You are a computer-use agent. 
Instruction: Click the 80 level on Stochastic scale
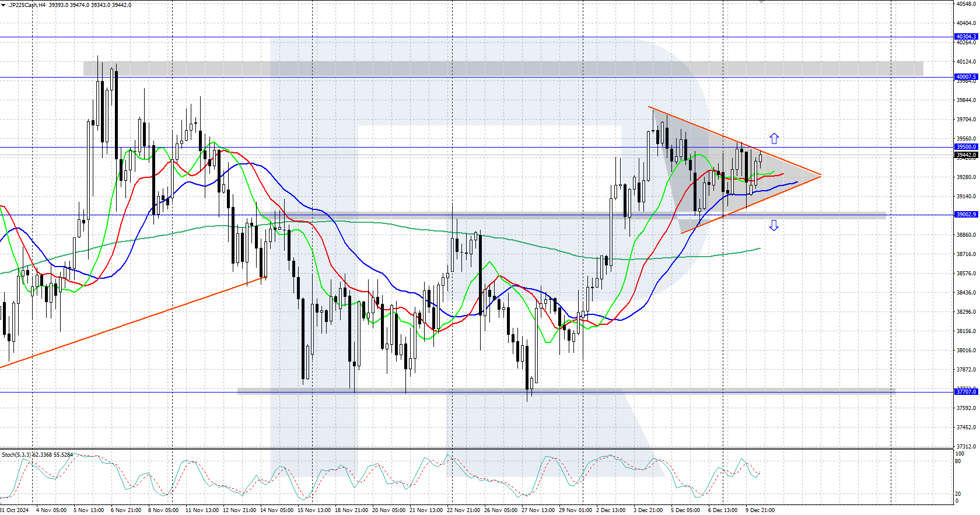(958, 461)
